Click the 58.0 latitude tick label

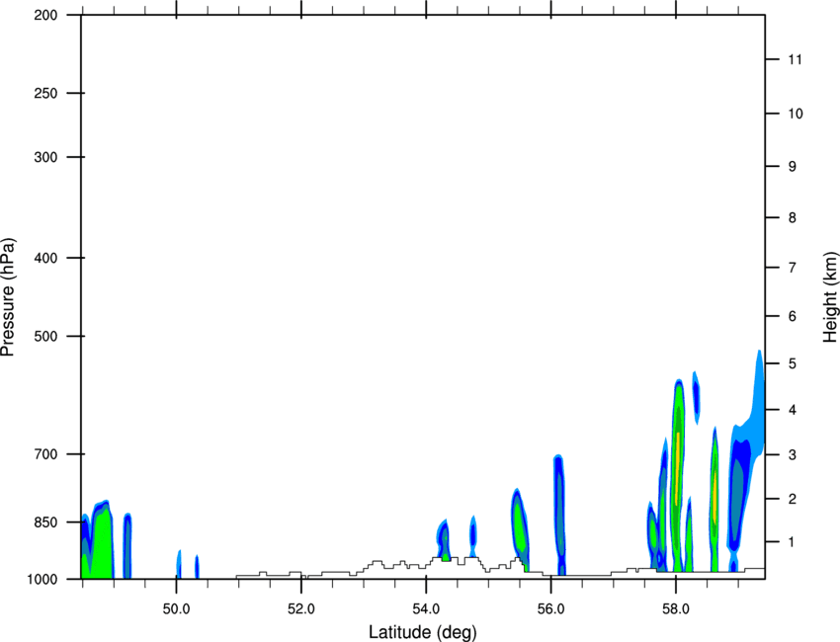[x=676, y=609]
